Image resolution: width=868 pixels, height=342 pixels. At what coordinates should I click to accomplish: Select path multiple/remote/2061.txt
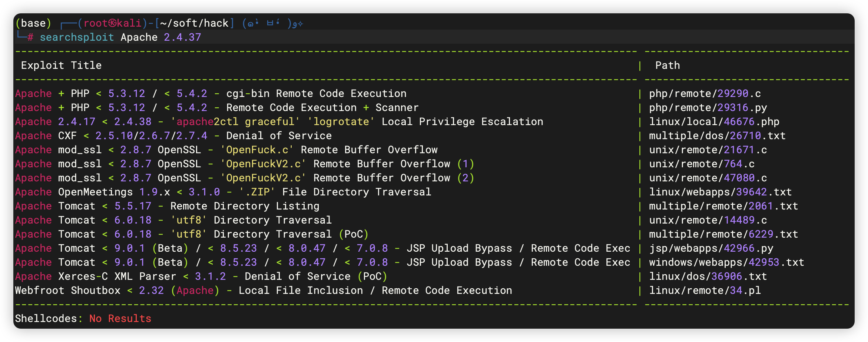coord(723,206)
